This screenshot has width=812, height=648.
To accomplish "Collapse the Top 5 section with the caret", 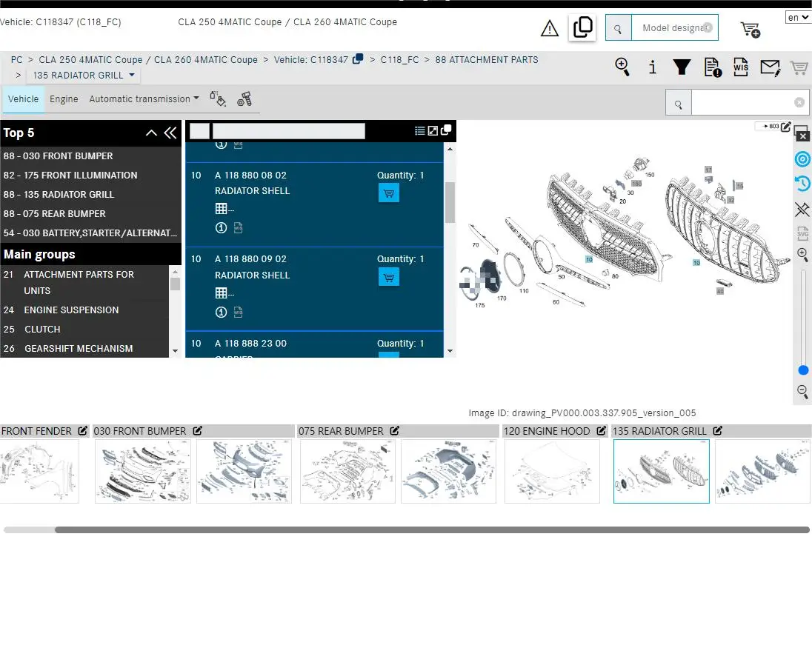I will 151,133.
